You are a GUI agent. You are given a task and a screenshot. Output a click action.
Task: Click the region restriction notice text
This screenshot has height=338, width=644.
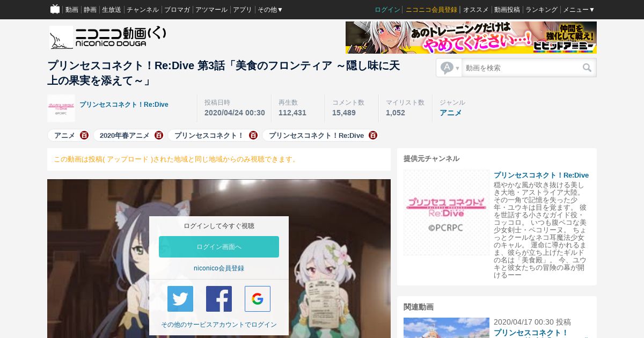[x=175, y=159]
